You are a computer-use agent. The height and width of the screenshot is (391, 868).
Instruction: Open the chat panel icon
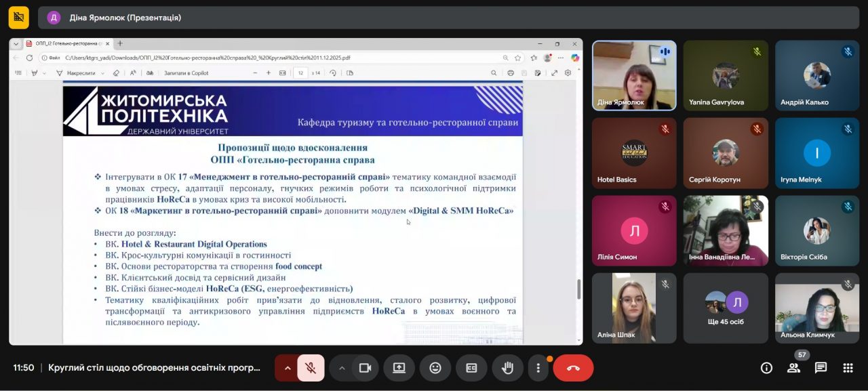pyautogui.click(x=821, y=368)
